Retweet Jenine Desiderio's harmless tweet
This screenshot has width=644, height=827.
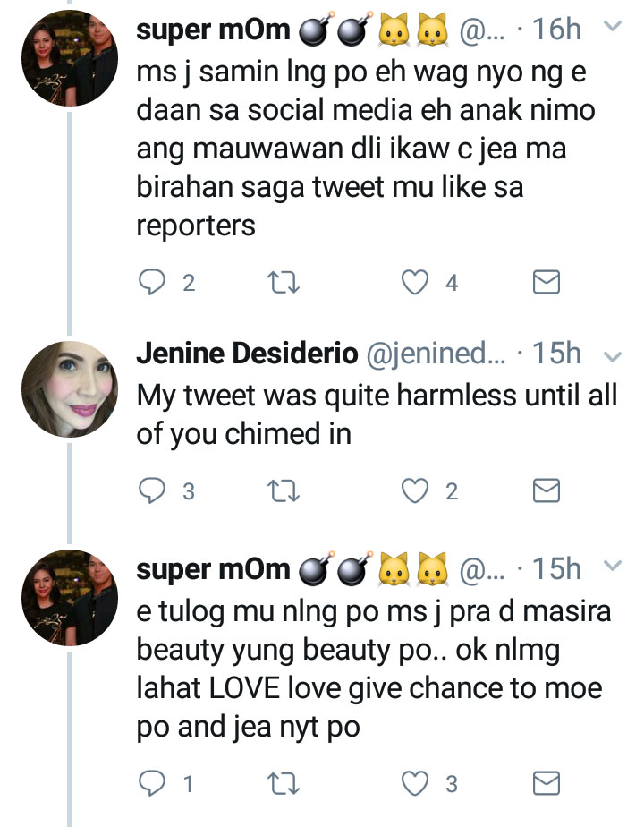coord(284,490)
